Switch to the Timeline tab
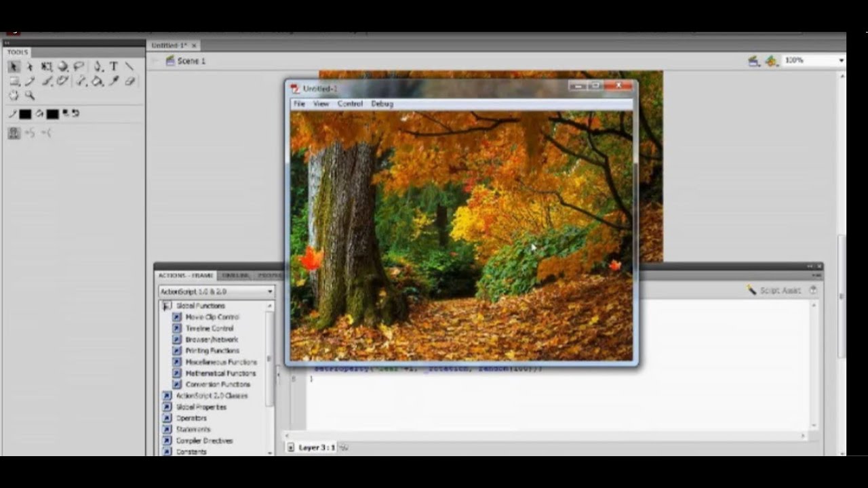The width and height of the screenshot is (868, 488). coord(235,275)
